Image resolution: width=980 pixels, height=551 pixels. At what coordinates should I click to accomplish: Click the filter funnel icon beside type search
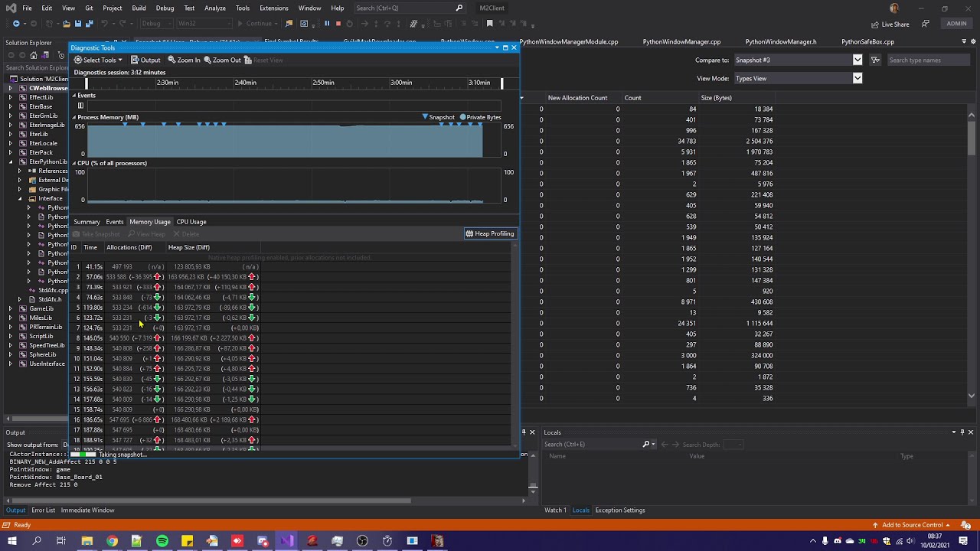tap(875, 60)
